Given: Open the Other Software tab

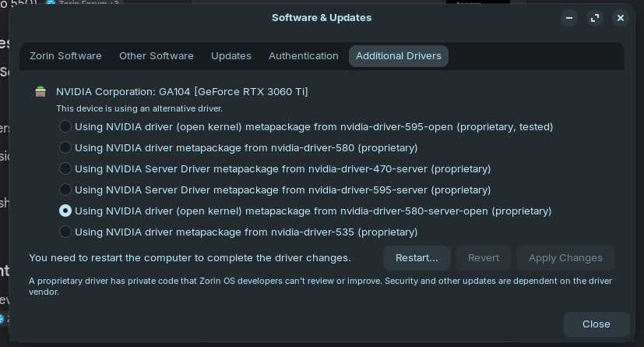Looking at the screenshot, I should coord(157,56).
